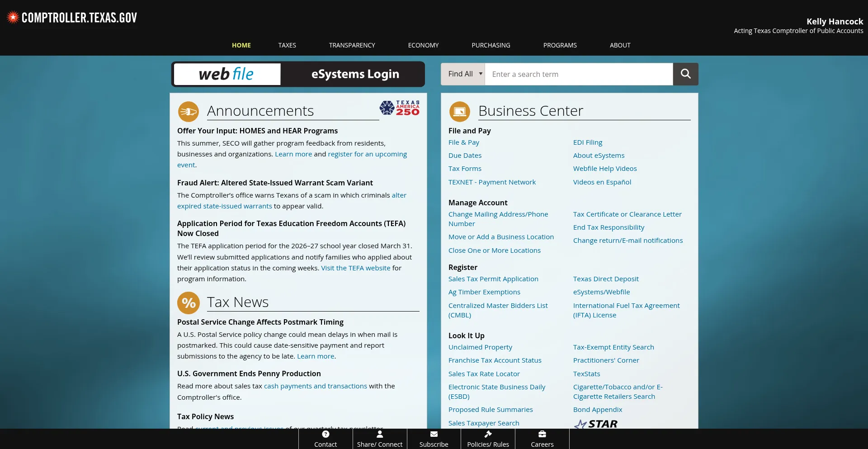Screen dimensions: 868x449
Task: Open the Webfile Help Videos link
Action: 605,169
